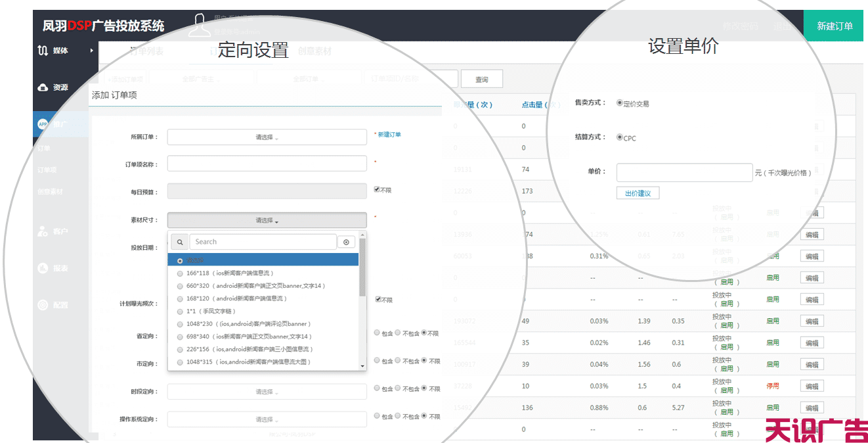The height and width of the screenshot is (443, 868).
Task: Choose 168*120 android新闻客户端信息流 option
Action: [x=263, y=298]
